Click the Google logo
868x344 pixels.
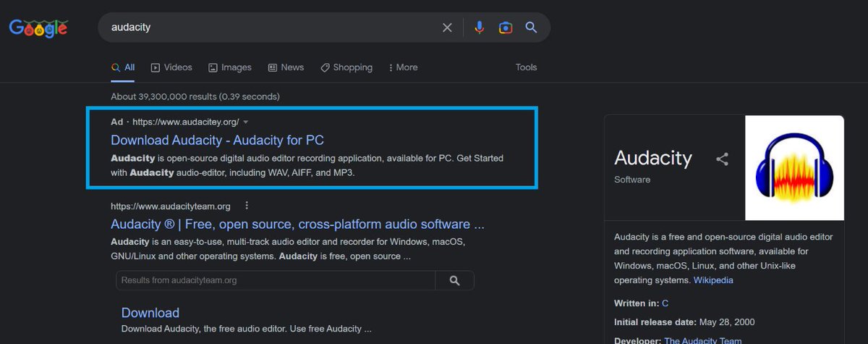(x=38, y=28)
